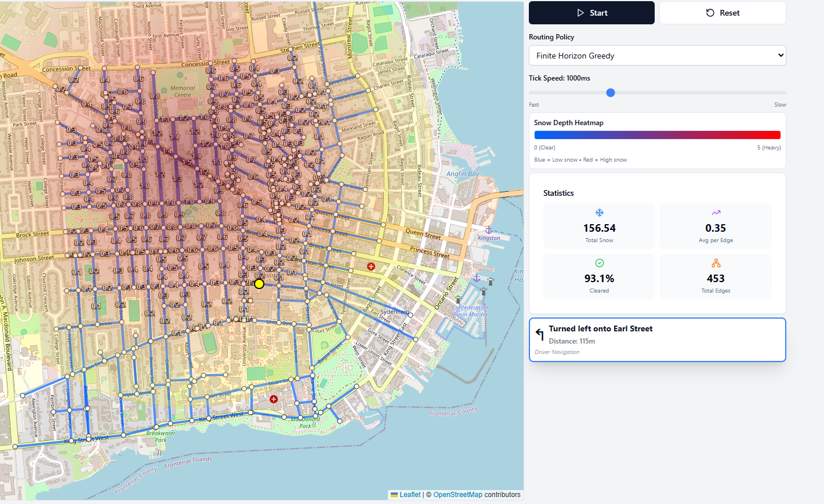Click the purple trend arrow icon on Avg per Edge

coord(716,213)
